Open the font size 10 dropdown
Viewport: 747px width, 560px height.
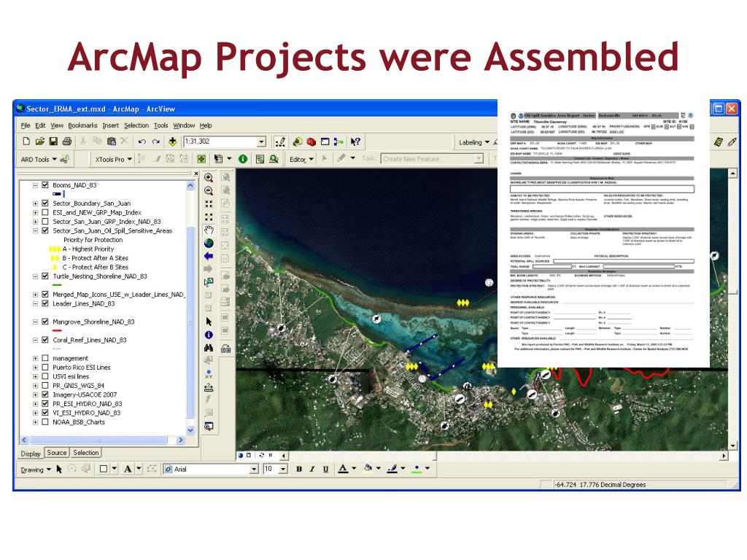click(x=283, y=470)
